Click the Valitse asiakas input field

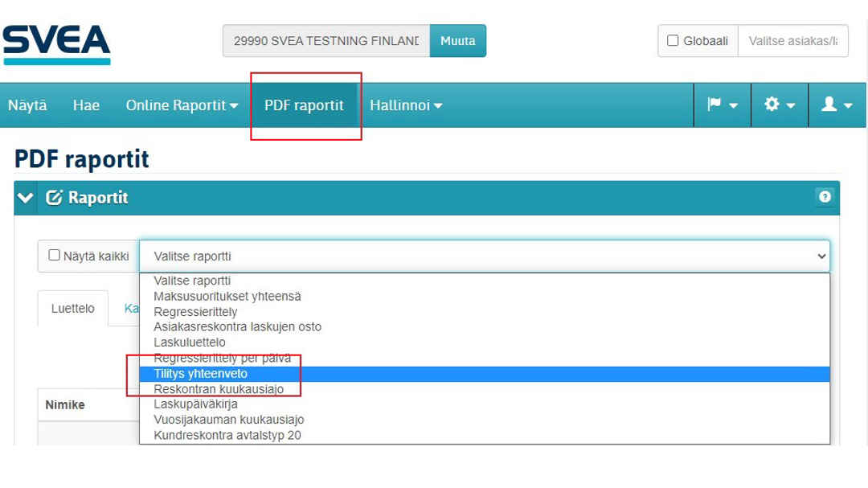(x=792, y=40)
